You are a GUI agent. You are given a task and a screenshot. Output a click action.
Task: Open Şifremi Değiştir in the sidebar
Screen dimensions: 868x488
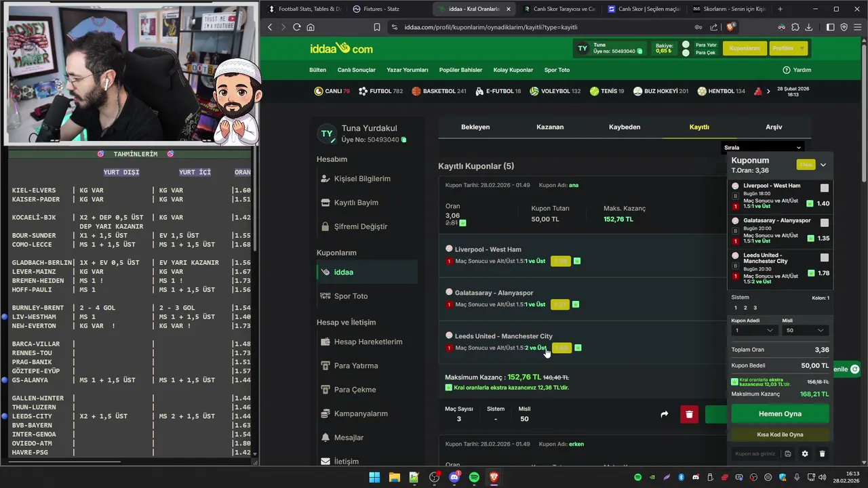[x=361, y=226]
